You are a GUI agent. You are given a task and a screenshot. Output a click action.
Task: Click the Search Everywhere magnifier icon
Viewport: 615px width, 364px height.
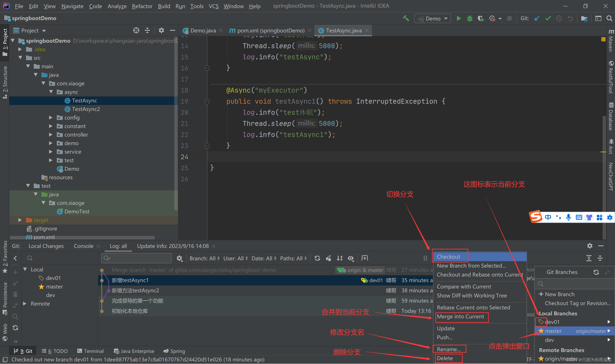[609, 18]
